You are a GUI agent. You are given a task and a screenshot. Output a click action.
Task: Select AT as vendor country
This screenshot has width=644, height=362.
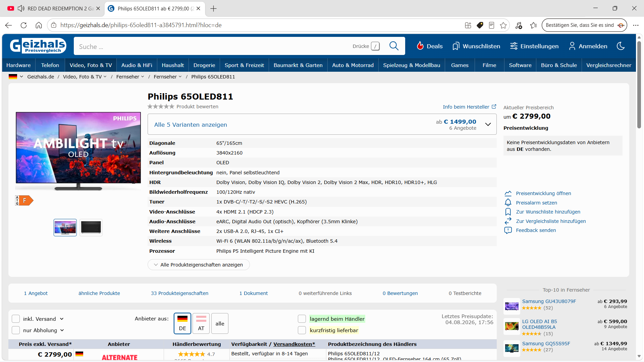[201, 323]
